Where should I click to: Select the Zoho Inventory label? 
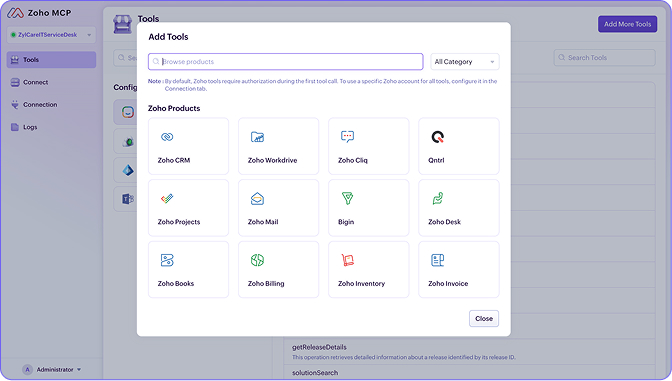click(x=361, y=283)
